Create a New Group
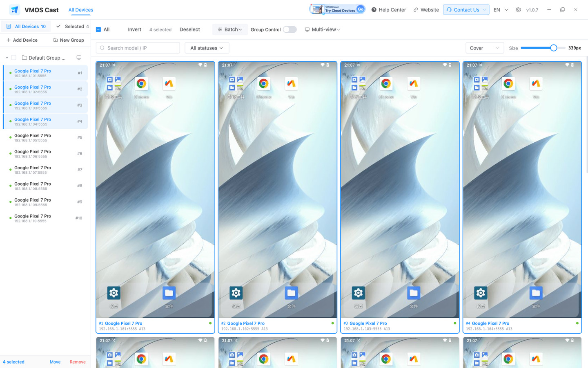This screenshot has height=368, width=588. click(69, 40)
